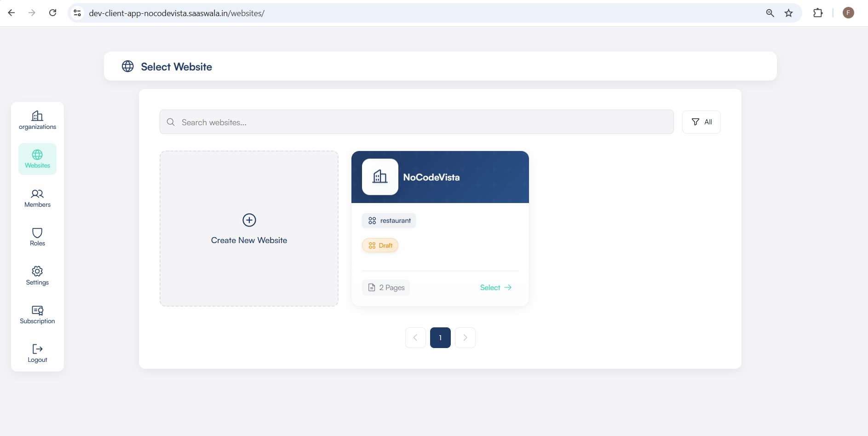The image size is (868, 436).
Task: Click the restaurant tag on NoCodeVista
Action: point(389,220)
